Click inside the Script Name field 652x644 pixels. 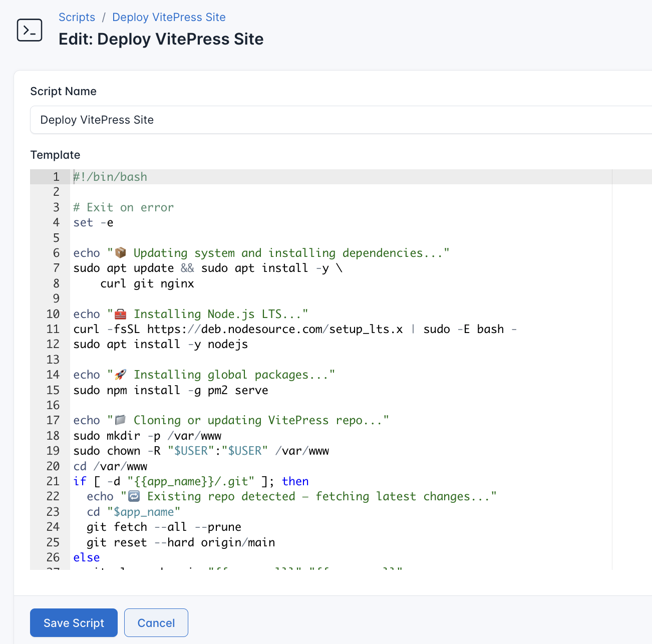point(200,120)
